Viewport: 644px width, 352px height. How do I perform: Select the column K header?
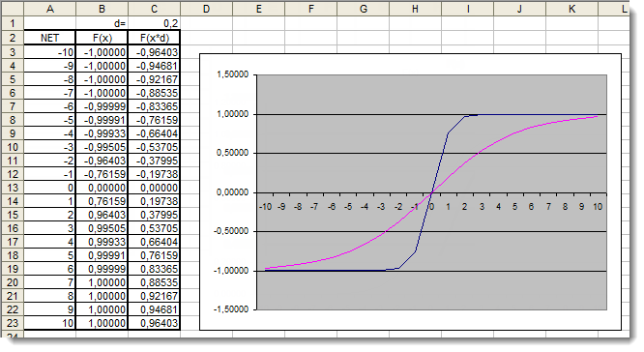coord(571,9)
